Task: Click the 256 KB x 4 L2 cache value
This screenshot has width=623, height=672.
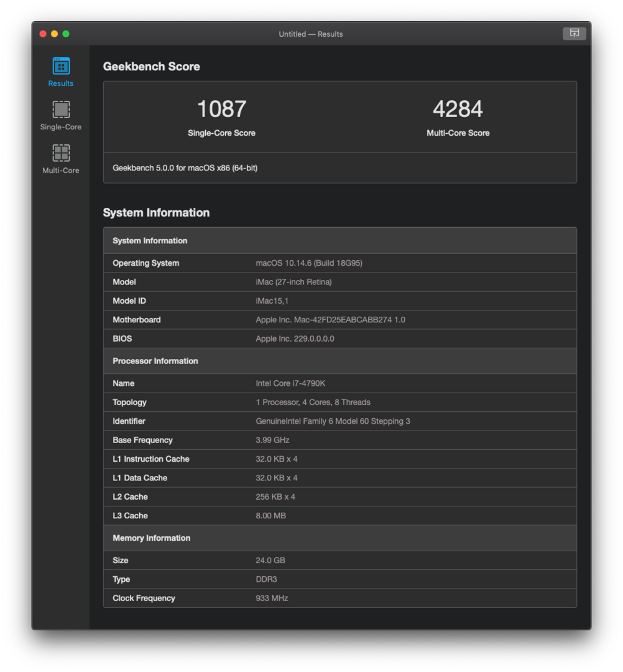Action: [275, 497]
